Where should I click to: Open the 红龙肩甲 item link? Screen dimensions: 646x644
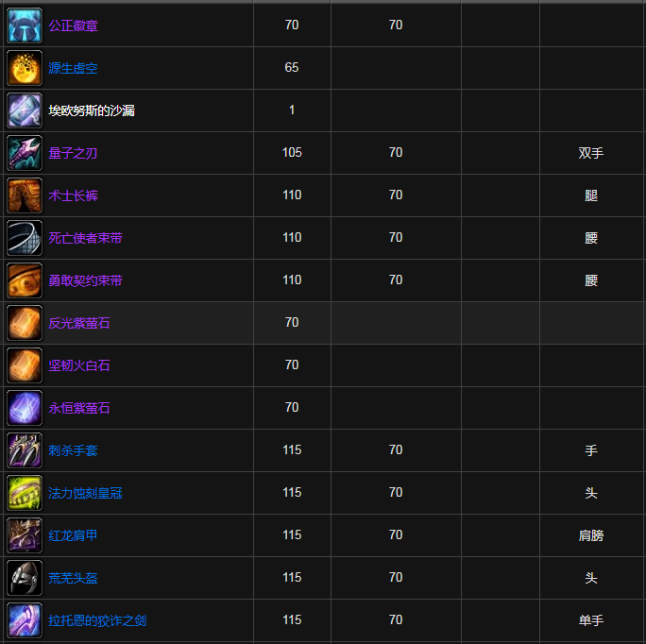73,535
